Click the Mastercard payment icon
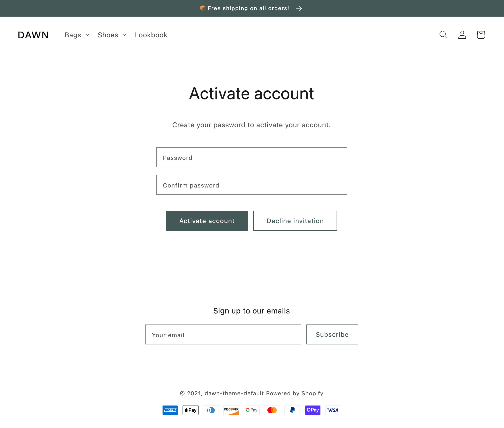 [x=272, y=410]
